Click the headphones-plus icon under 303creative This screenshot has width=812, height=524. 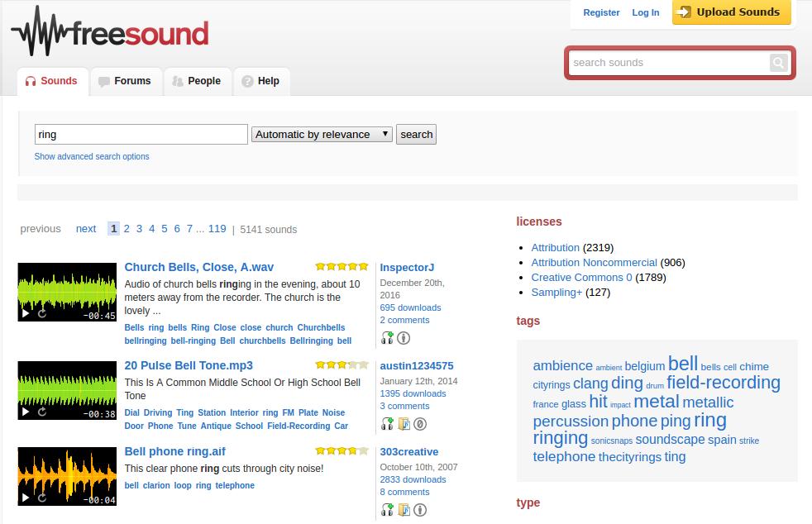[387, 510]
